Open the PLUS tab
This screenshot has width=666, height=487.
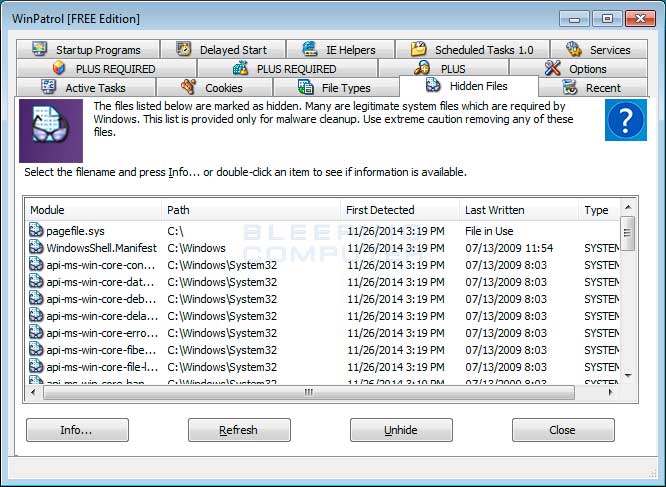click(443, 68)
